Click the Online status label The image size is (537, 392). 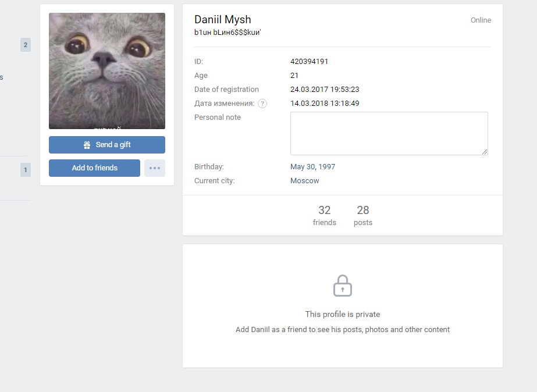481,20
